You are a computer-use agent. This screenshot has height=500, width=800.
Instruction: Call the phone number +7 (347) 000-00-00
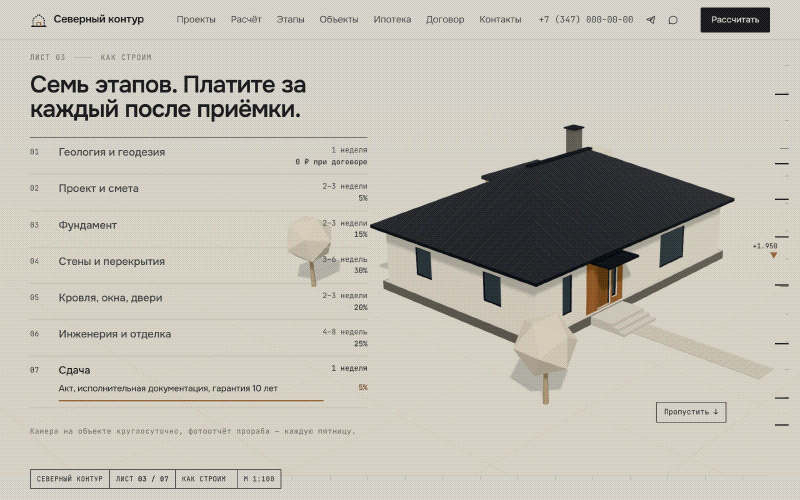(x=586, y=19)
